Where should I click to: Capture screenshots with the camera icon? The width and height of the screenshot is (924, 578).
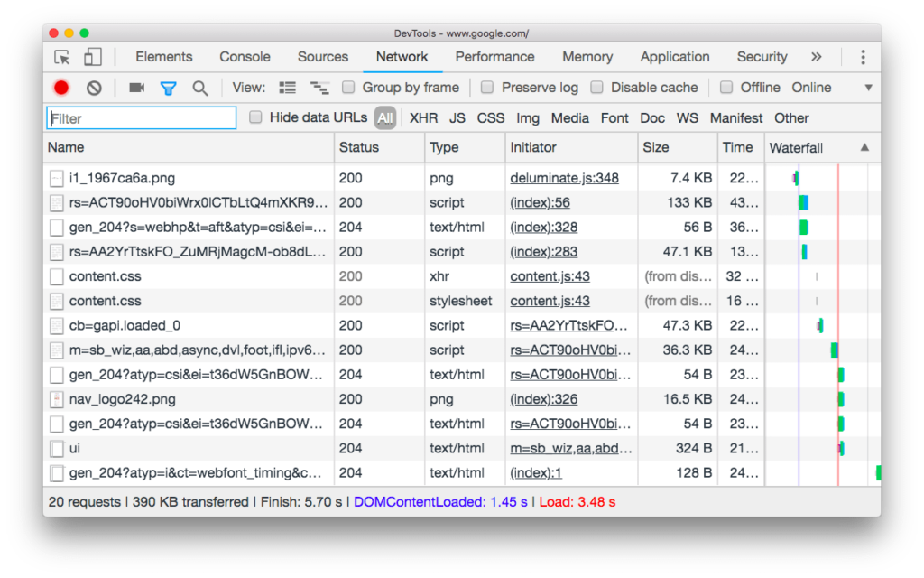(x=137, y=88)
